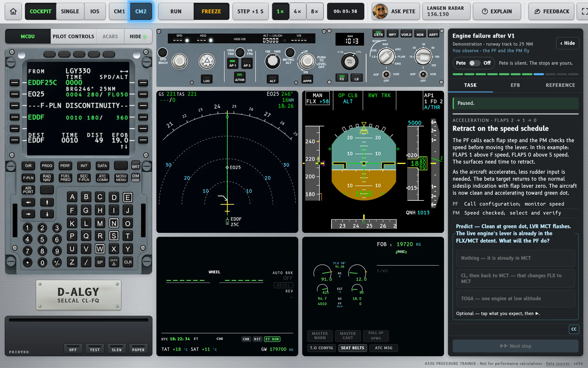Choose answer 'Nothing — it is already in MCT'
Image resolution: width=588 pixels, height=368 pixels.
click(x=515, y=258)
